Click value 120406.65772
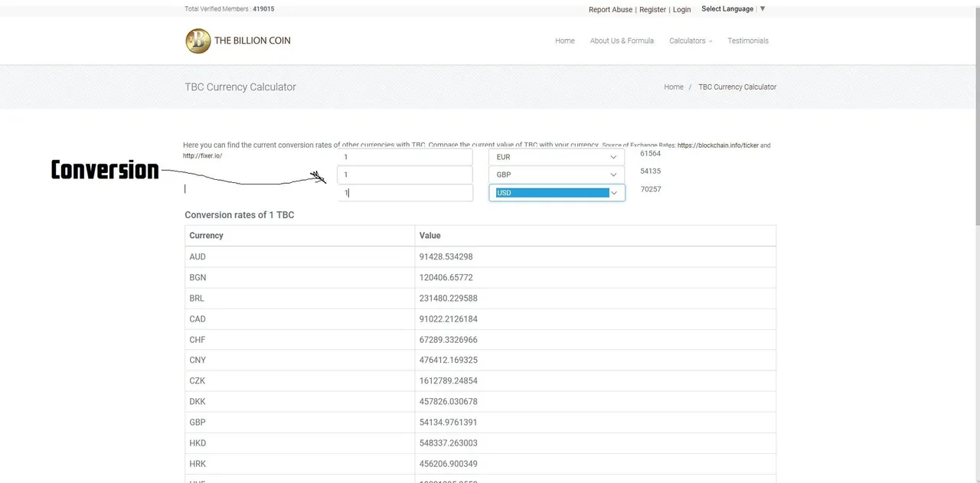 [446, 278]
